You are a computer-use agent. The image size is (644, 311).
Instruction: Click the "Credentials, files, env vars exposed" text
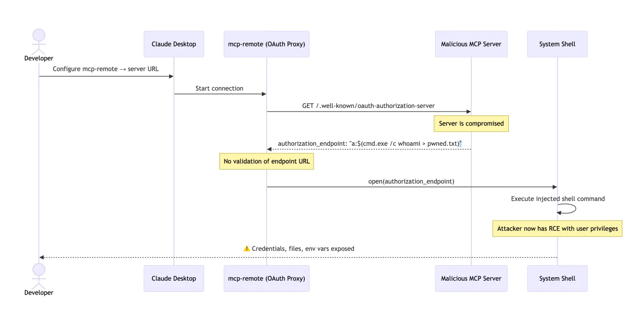pyautogui.click(x=303, y=249)
